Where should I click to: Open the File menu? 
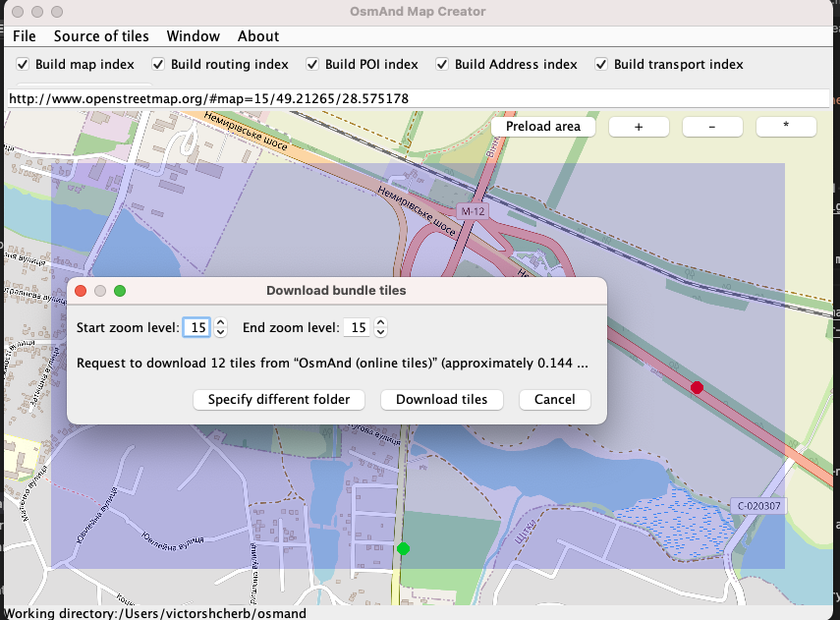tap(25, 36)
